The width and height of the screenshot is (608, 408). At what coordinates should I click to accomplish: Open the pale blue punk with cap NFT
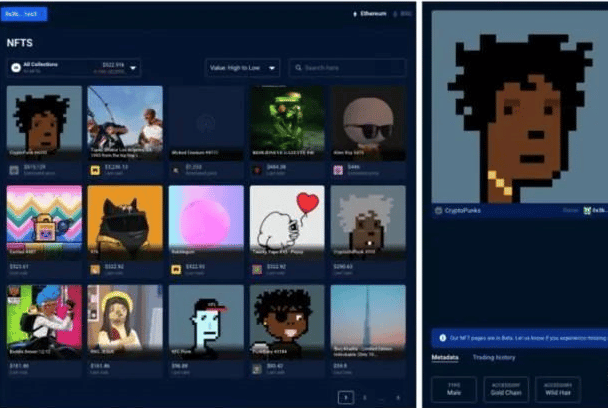point(206,322)
